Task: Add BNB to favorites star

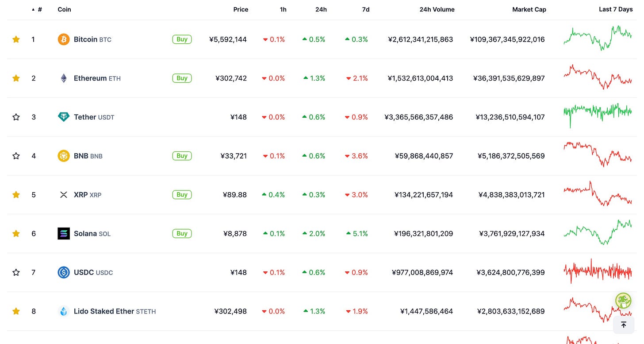Action: click(16, 156)
